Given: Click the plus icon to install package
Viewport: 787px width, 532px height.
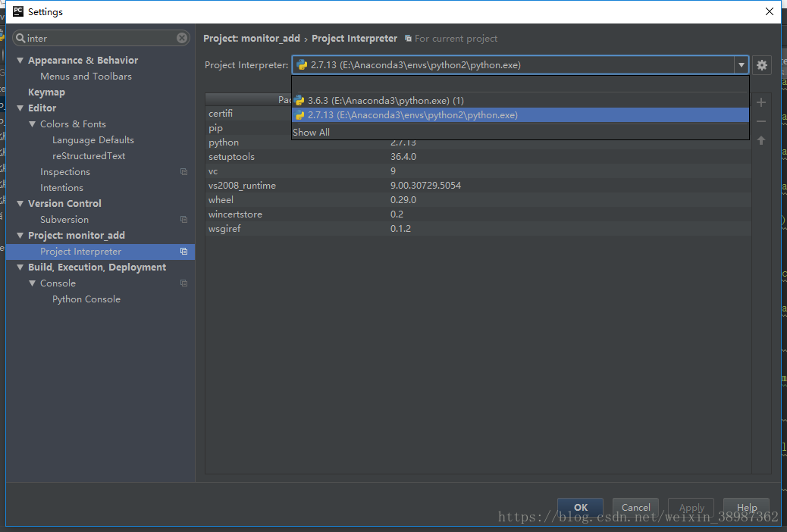Looking at the screenshot, I should coord(761,102).
